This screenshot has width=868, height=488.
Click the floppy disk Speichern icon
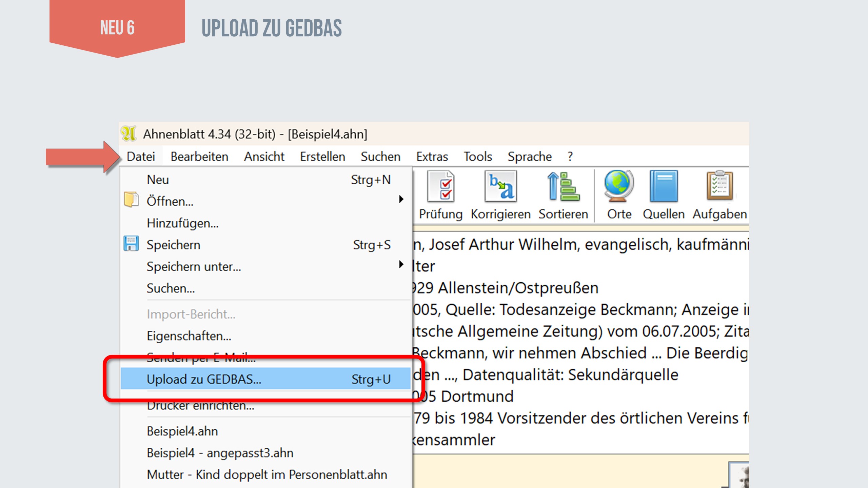131,244
